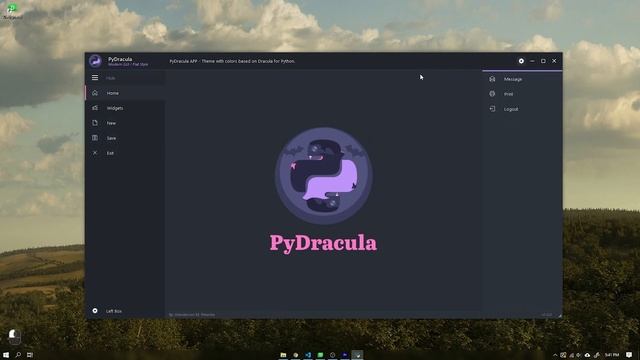Select the New item in sidebar
Image resolution: width=640 pixels, height=360 pixels.
click(x=125, y=123)
